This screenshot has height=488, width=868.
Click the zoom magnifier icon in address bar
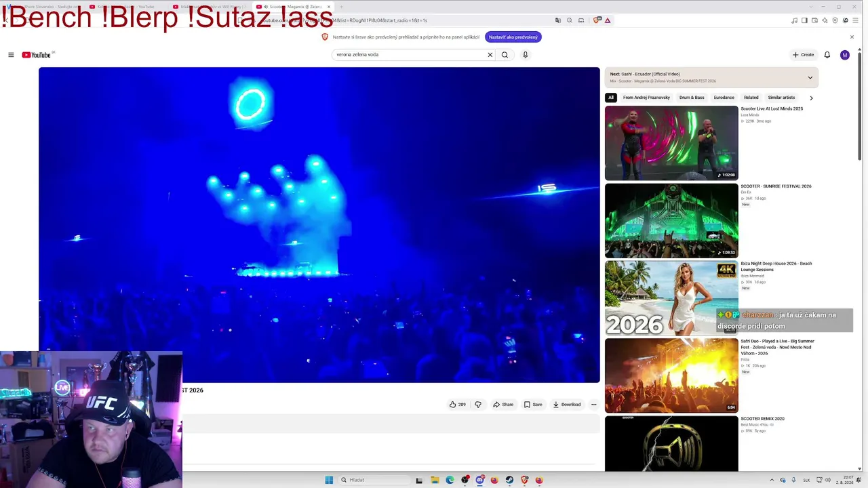pos(570,20)
